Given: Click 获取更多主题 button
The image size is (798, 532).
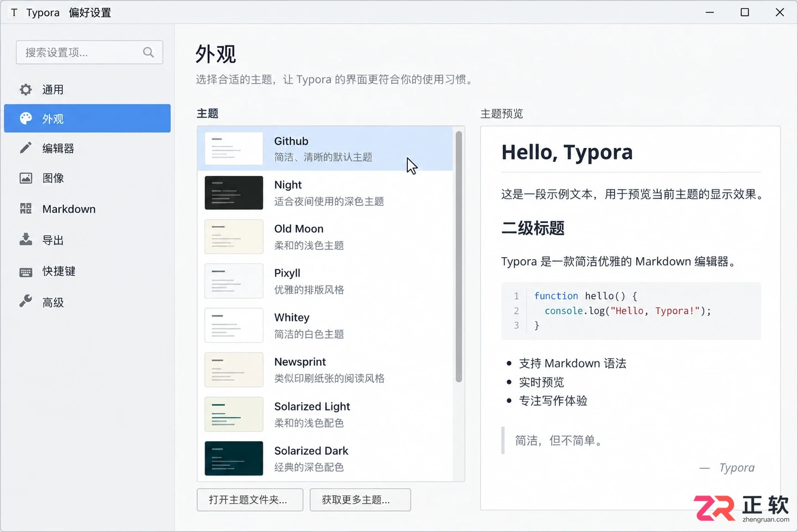Looking at the screenshot, I should click(360, 500).
